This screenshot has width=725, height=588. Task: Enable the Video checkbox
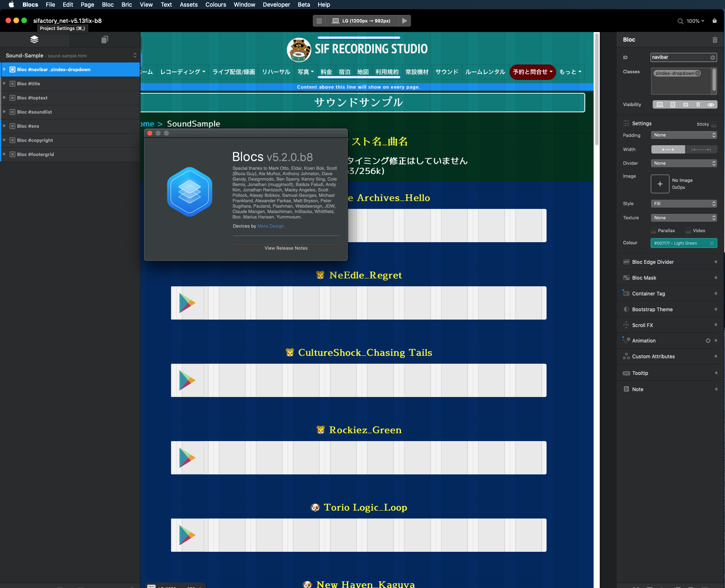(688, 231)
